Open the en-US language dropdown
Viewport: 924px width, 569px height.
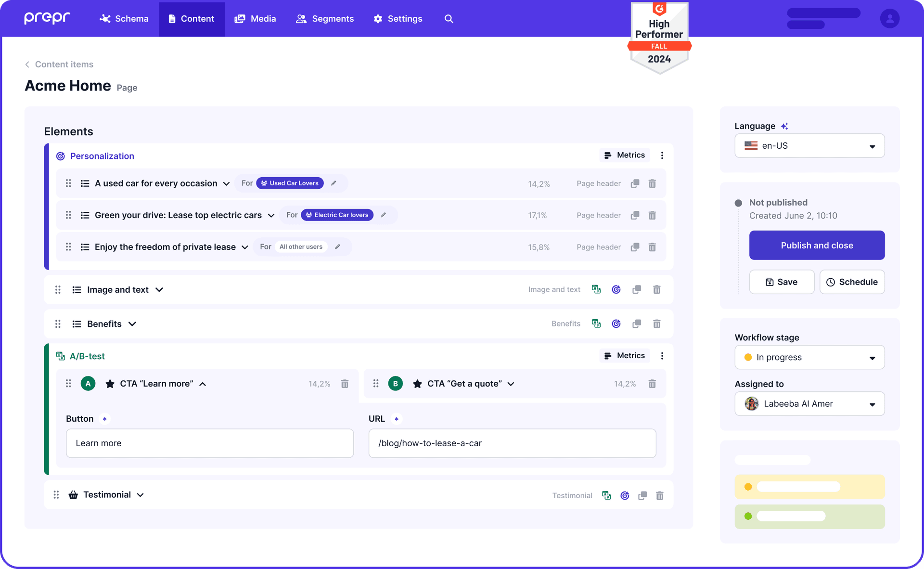click(x=809, y=146)
